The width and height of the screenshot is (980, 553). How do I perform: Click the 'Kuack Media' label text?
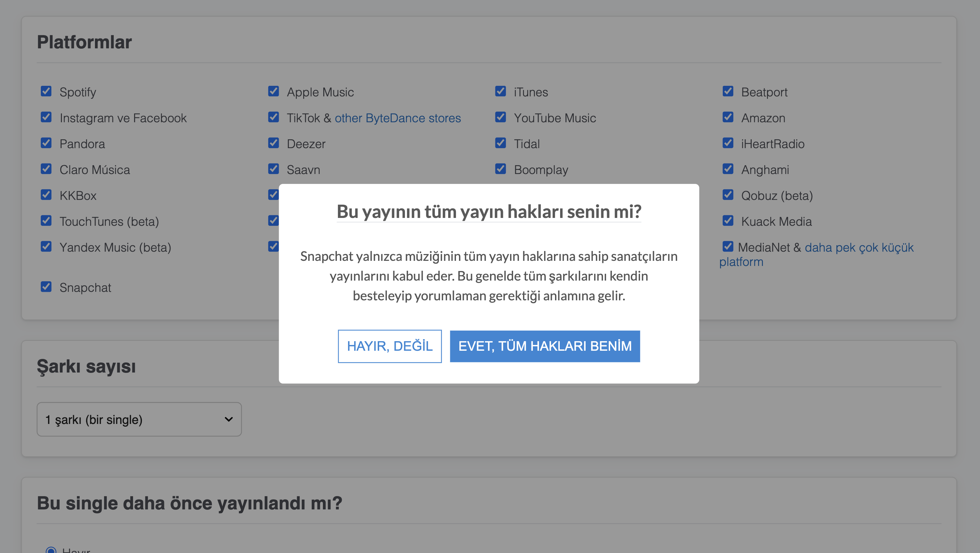pos(777,221)
